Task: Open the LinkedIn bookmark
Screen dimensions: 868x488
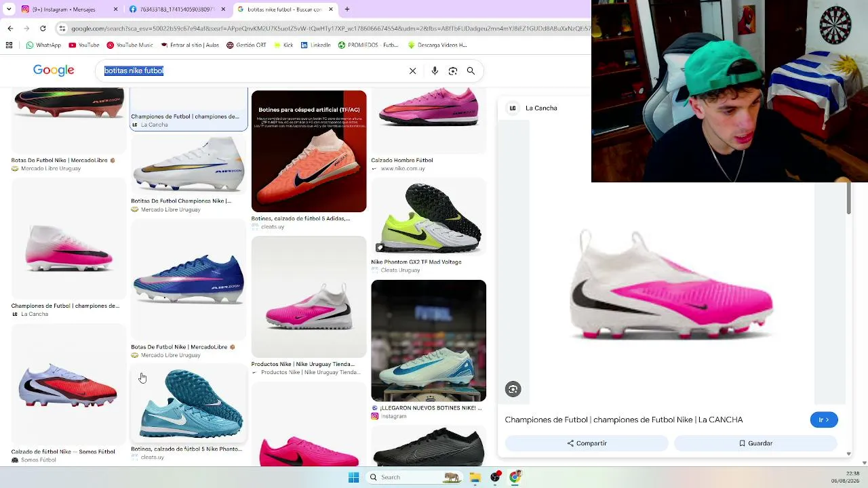Action: click(315, 45)
